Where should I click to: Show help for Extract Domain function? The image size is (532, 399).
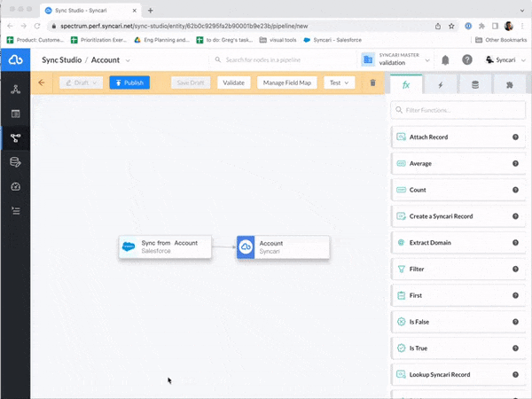(515, 243)
